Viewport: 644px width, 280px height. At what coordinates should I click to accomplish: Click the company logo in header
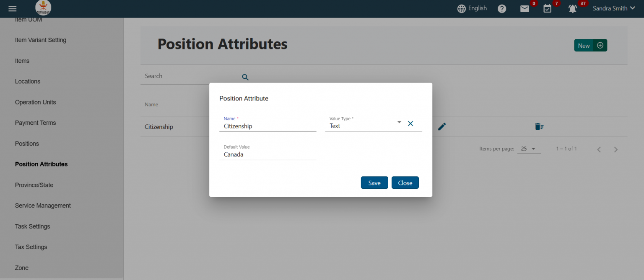pos(43,8)
